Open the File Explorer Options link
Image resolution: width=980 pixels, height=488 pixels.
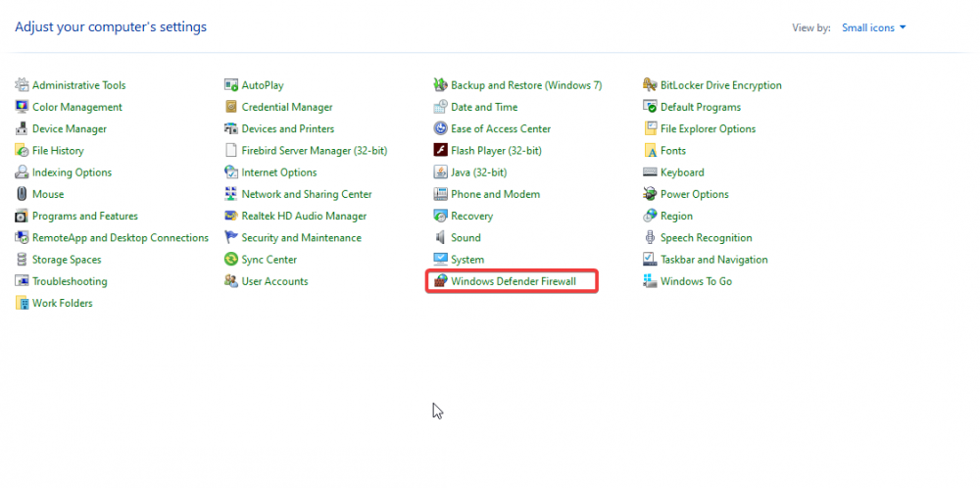pos(709,128)
